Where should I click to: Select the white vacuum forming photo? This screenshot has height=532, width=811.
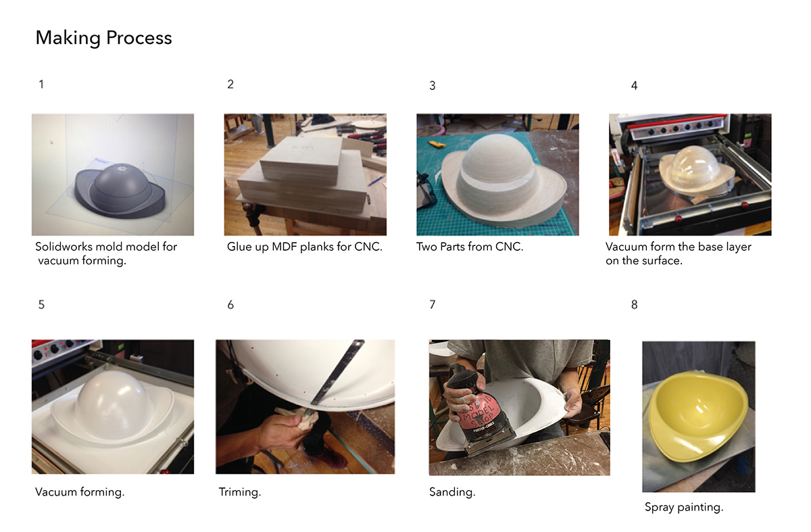113,407
